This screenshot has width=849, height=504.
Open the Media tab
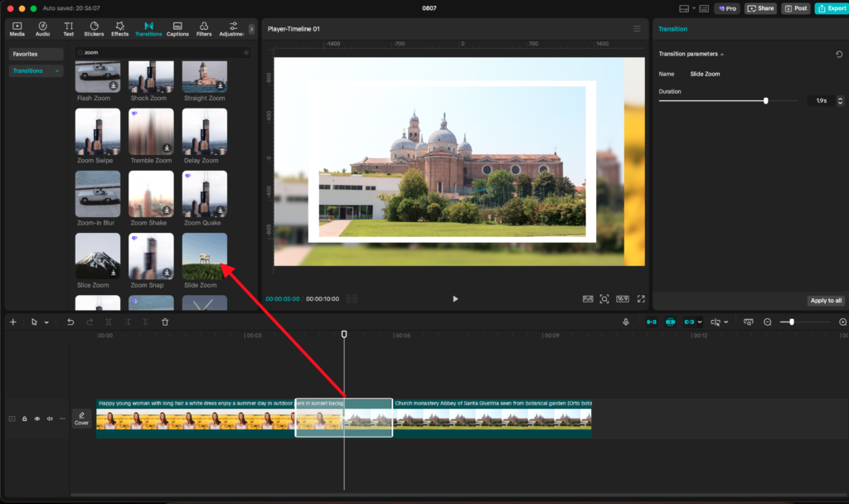(17, 29)
